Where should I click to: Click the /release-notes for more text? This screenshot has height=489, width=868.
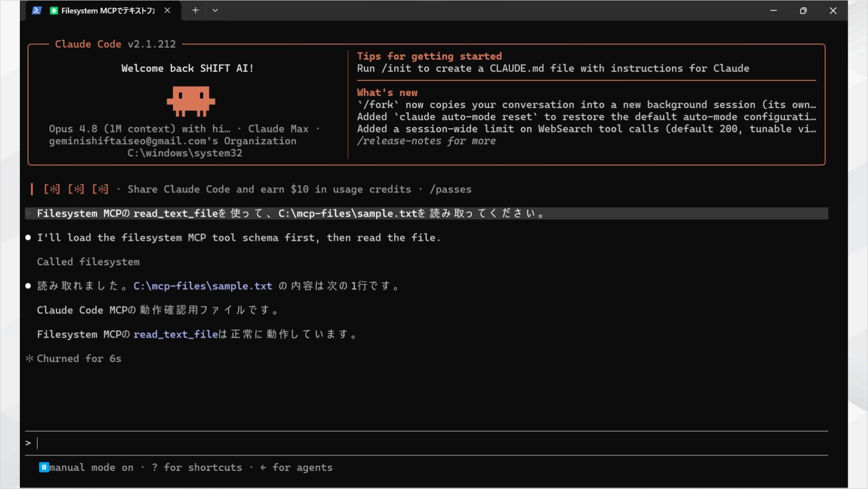coord(426,141)
